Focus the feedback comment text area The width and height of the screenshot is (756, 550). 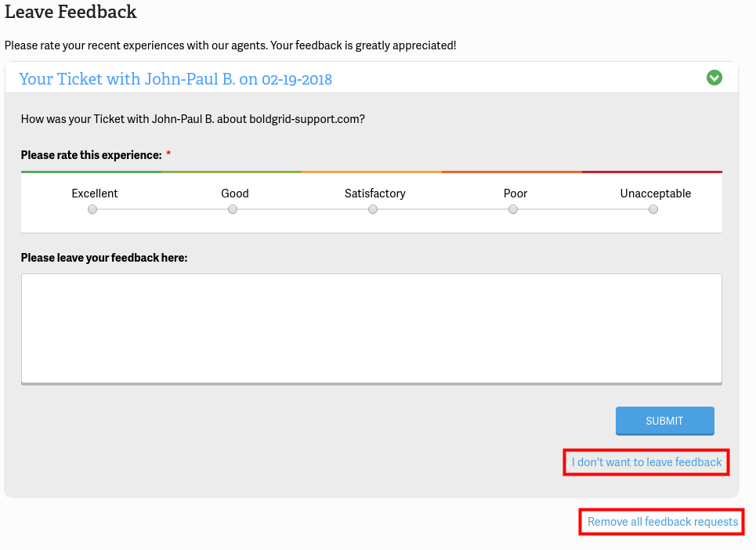coord(371,328)
